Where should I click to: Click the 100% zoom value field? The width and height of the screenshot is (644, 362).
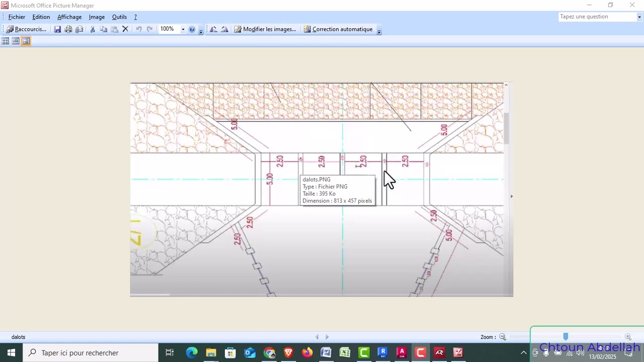[x=169, y=29]
